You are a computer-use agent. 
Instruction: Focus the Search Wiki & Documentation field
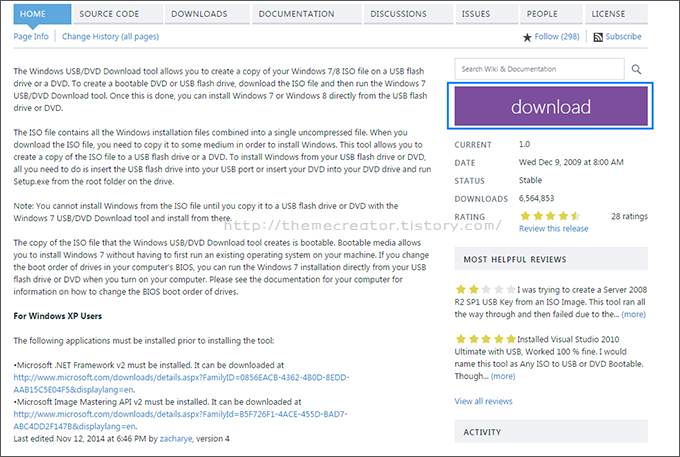click(539, 69)
